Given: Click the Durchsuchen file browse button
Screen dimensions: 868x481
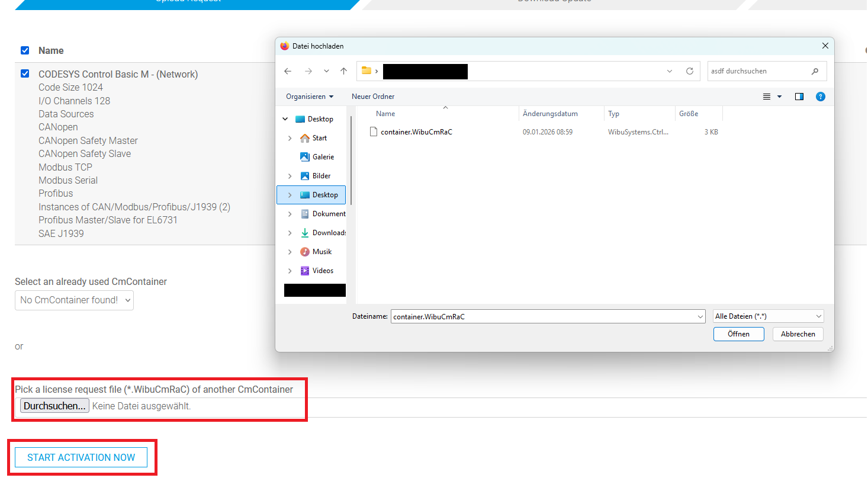Looking at the screenshot, I should click(x=54, y=406).
